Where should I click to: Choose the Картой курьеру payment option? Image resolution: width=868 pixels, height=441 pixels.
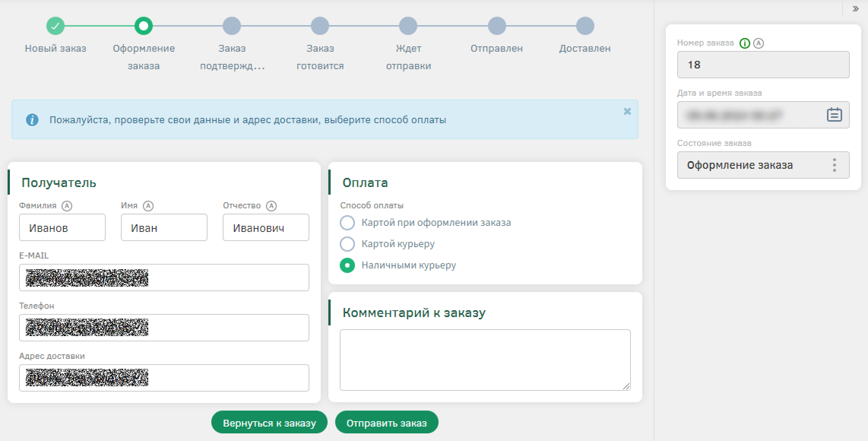347,244
